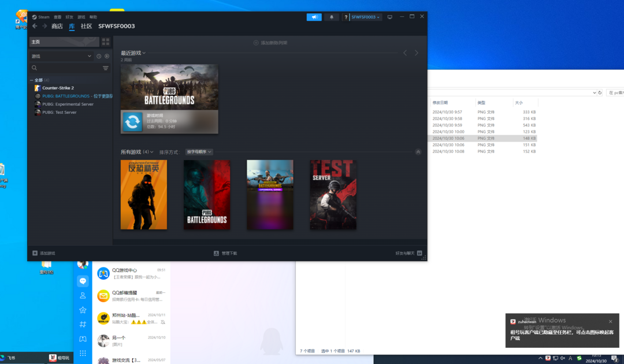Open Steam announcements megaphone button
This screenshot has height=364, width=624.
(x=314, y=17)
